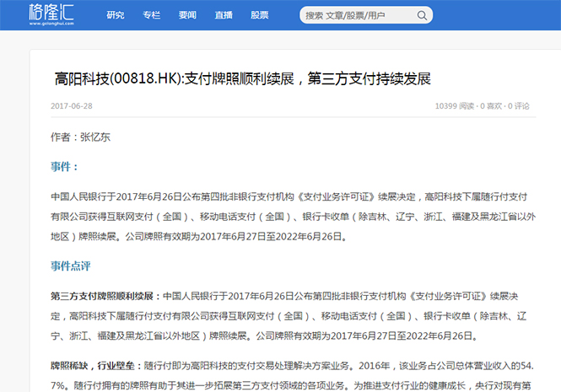
Task: Open the 研究 menu
Action: click(116, 15)
